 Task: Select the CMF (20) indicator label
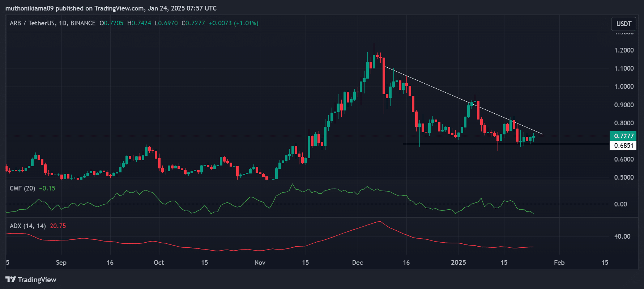(x=22, y=188)
